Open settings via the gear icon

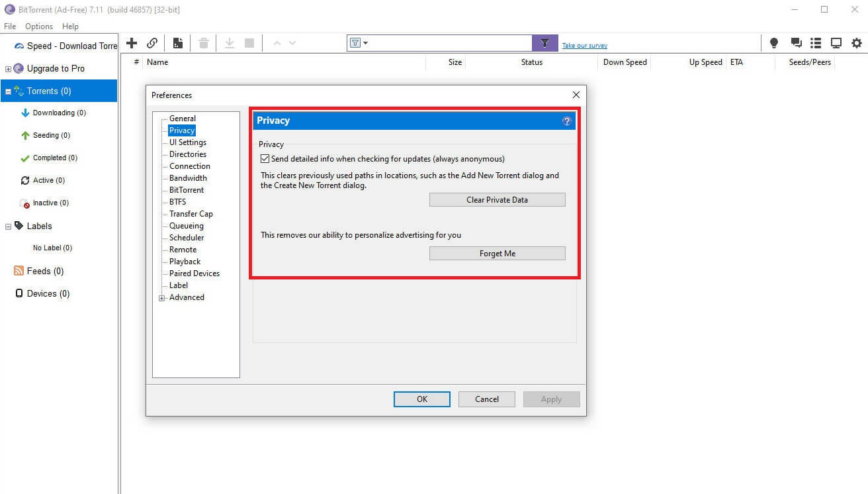pyautogui.click(x=857, y=43)
